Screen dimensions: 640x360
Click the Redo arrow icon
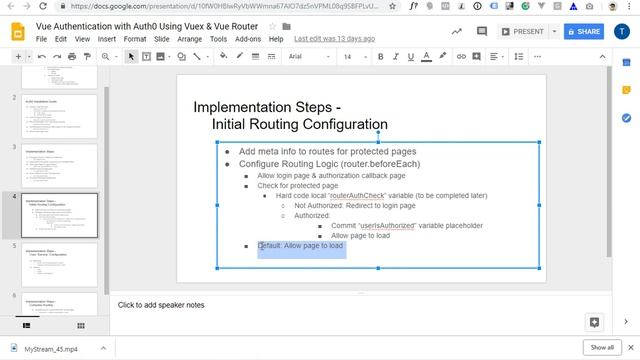57,57
